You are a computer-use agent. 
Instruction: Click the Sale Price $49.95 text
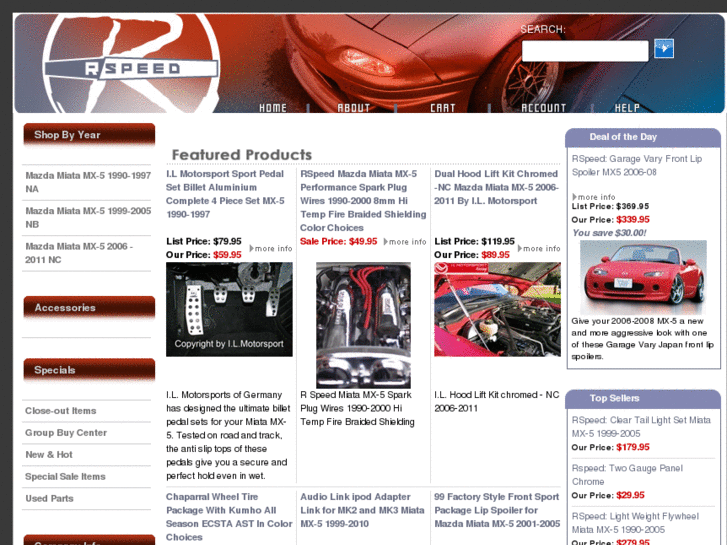(338, 241)
